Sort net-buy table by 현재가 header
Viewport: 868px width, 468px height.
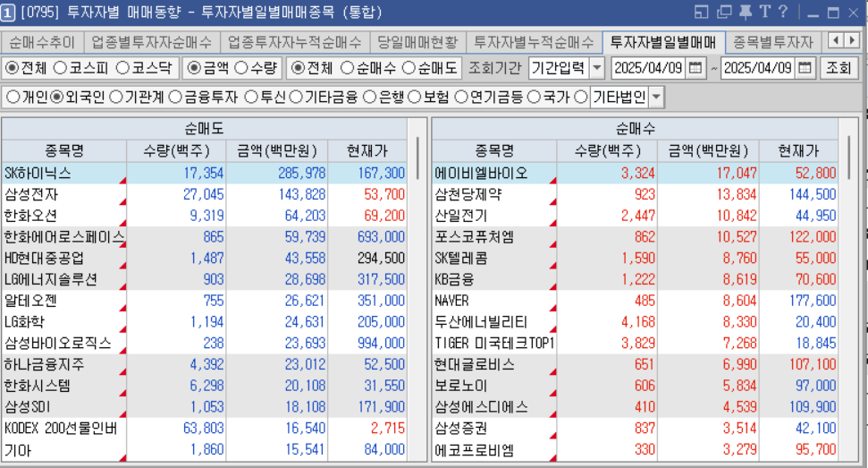point(798,150)
